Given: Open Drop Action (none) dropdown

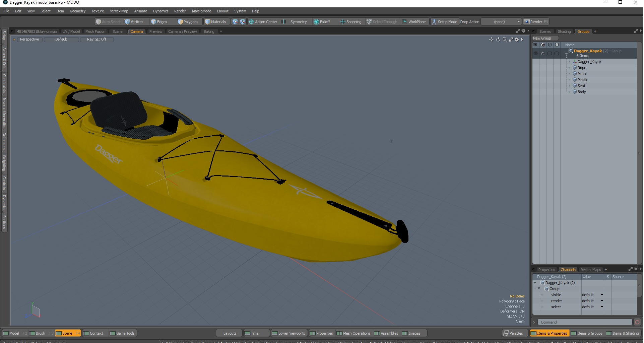Looking at the screenshot, I should [501, 22].
